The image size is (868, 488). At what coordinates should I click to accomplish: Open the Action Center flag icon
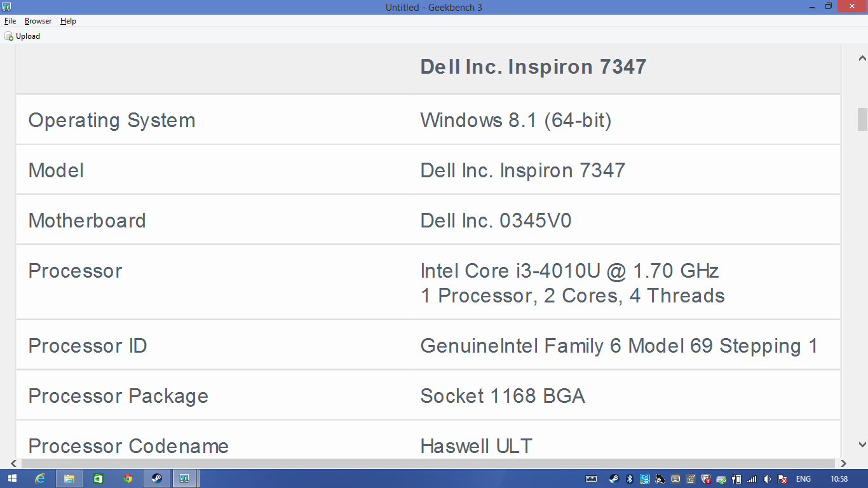(x=782, y=479)
